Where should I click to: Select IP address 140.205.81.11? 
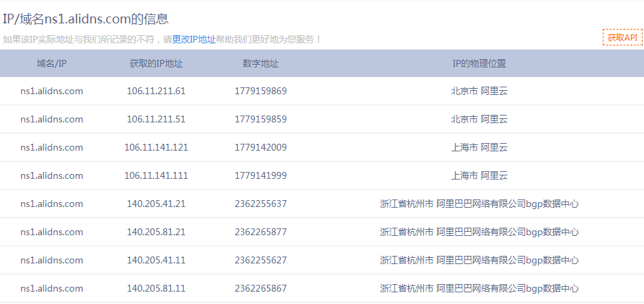pyautogui.click(x=156, y=288)
